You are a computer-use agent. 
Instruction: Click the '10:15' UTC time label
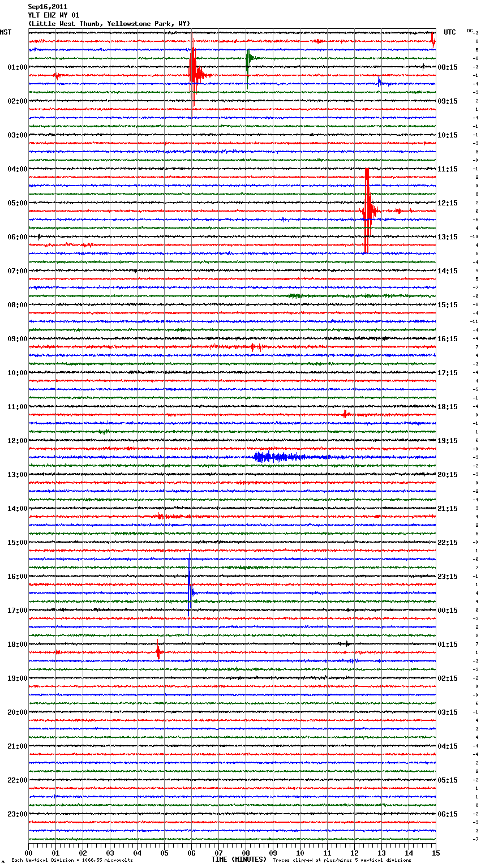(x=448, y=135)
